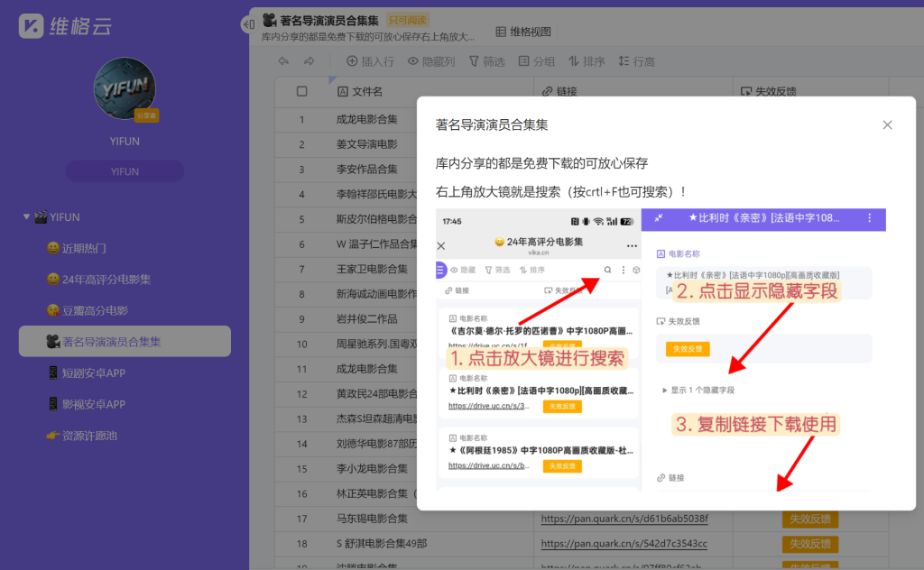Click the tutorial image in the dialog

(661, 350)
